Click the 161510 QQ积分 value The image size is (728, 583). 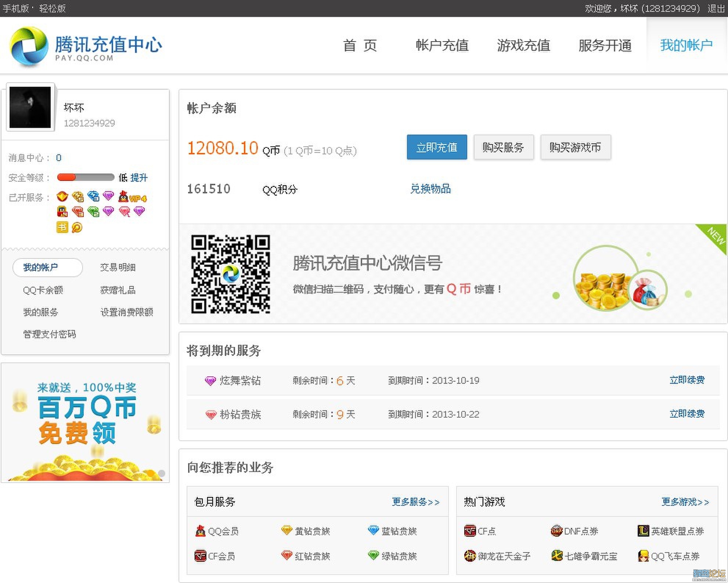209,189
